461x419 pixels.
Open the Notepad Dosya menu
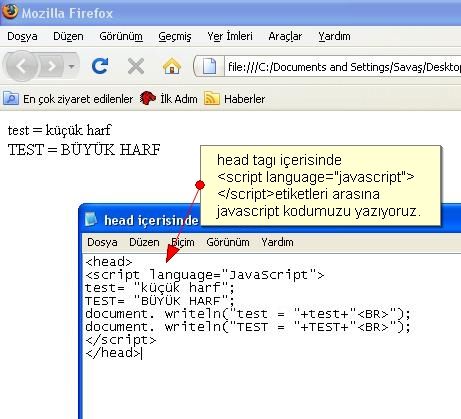coord(102,242)
